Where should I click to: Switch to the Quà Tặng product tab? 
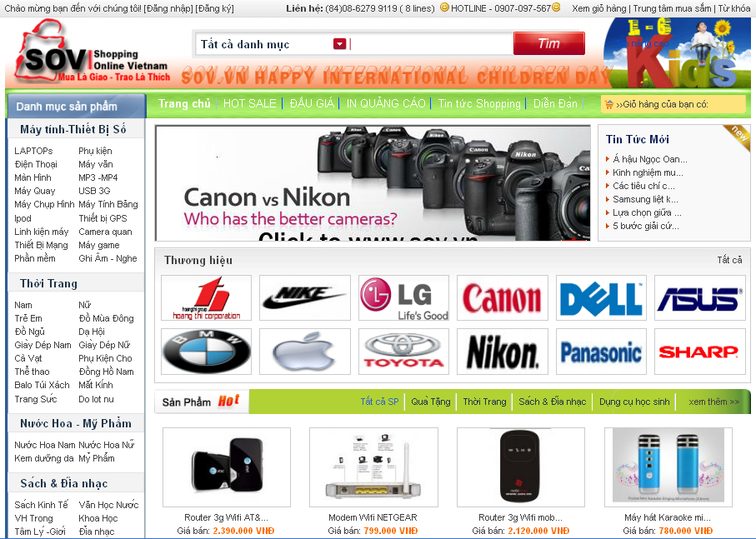click(430, 402)
